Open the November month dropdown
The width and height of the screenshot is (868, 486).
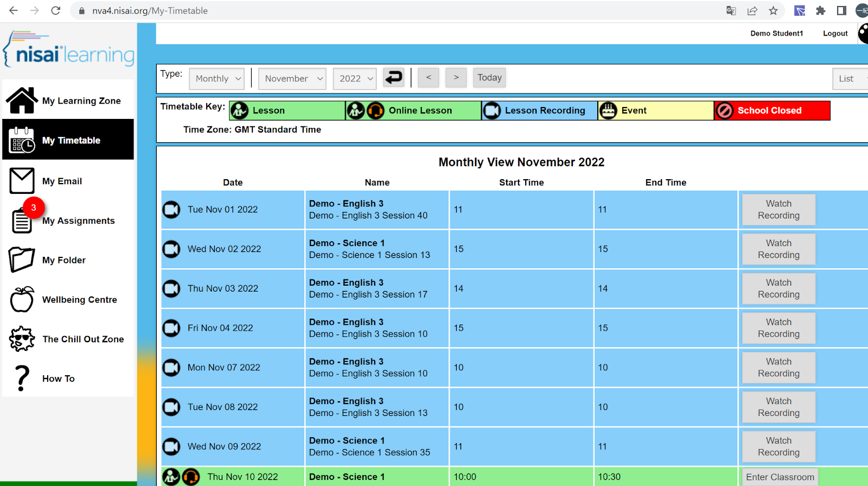click(292, 79)
